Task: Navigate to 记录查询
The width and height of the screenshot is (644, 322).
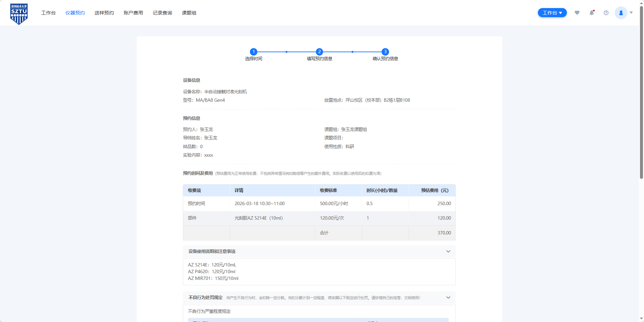Action: click(162, 13)
